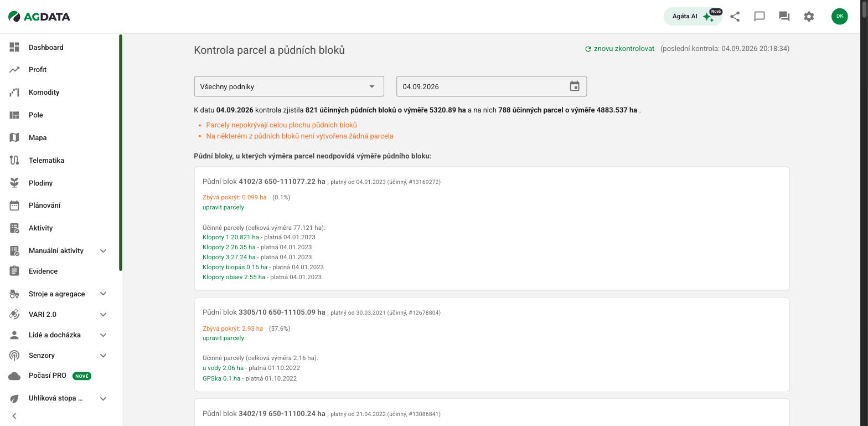Screen dimensions: 868x426
Task: Expand VARI 2.0 submenu
Action: pyautogui.click(x=103, y=315)
